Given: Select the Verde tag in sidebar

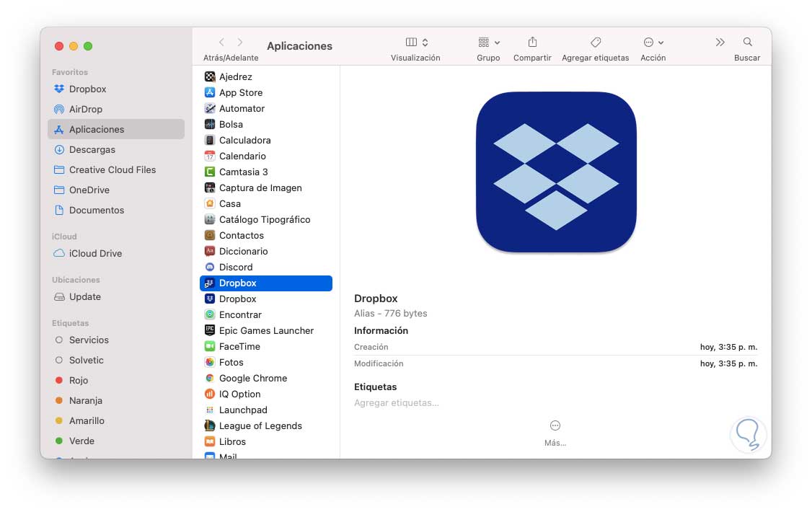Looking at the screenshot, I should [x=74, y=441].
